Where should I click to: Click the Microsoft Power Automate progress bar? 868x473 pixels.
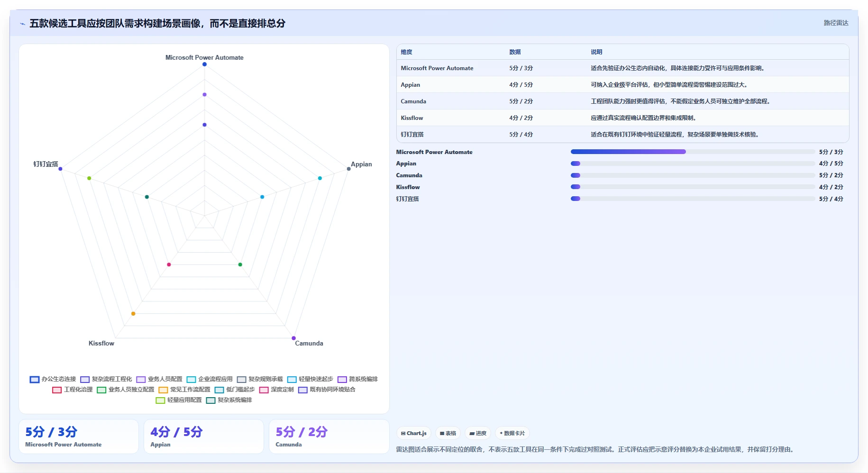[693, 152]
